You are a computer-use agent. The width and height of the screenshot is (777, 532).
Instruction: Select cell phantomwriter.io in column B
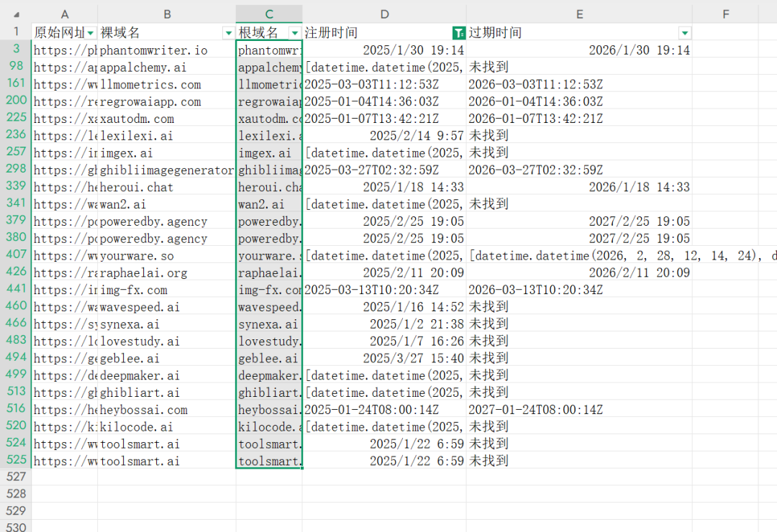167,50
